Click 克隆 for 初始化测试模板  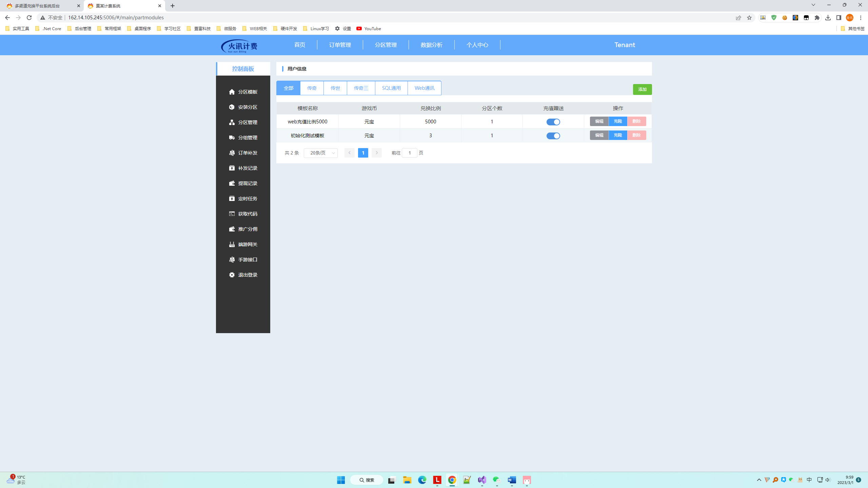tap(618, 135)
